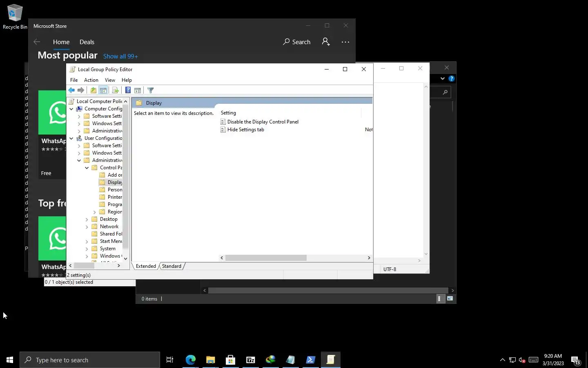Toggle the Show/Hide Action Pane toolbar icon

pos(138,90)
